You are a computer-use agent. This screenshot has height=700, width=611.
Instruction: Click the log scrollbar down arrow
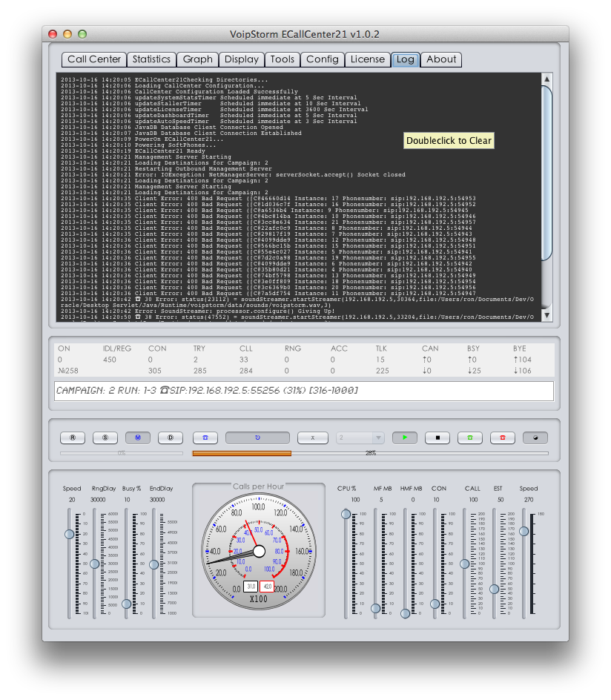click(547, 315)
